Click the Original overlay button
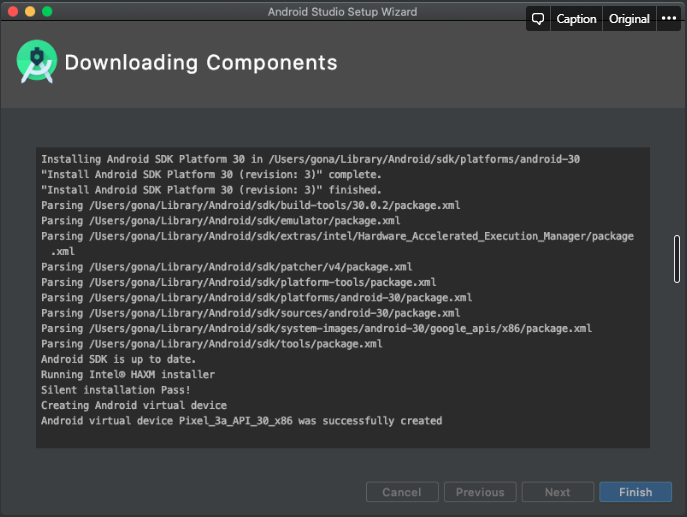This screenshot has width=687, height=517. (x=629, y=19)
